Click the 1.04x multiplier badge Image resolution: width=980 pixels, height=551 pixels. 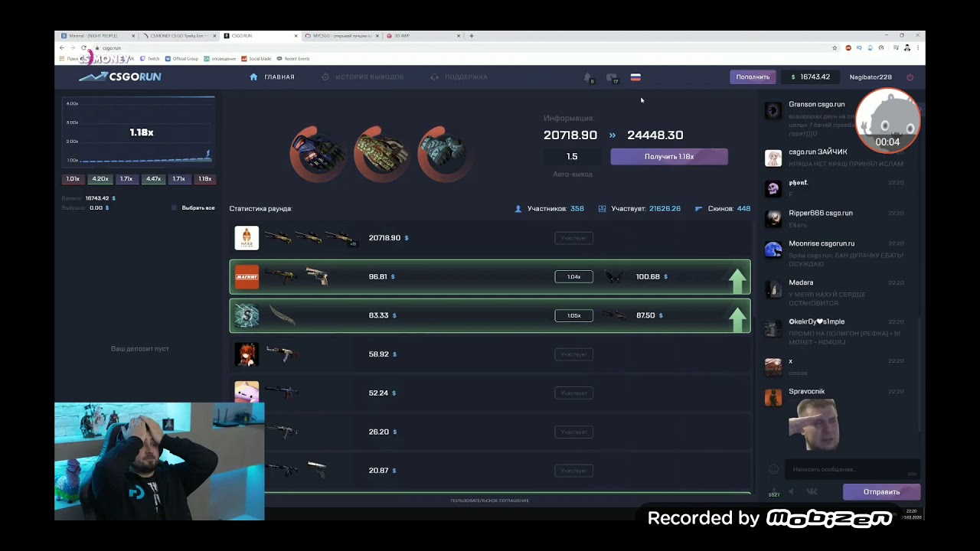[x=573, y=276]
